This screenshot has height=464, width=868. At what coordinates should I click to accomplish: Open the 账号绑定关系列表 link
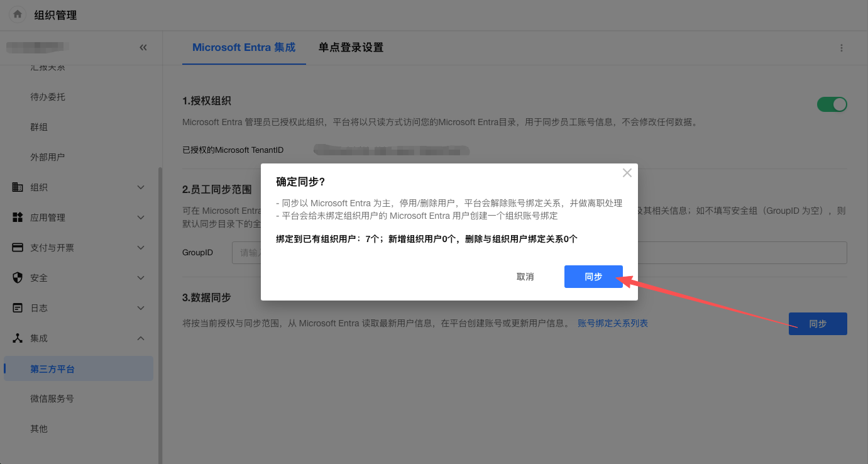[x=613, y=323]
